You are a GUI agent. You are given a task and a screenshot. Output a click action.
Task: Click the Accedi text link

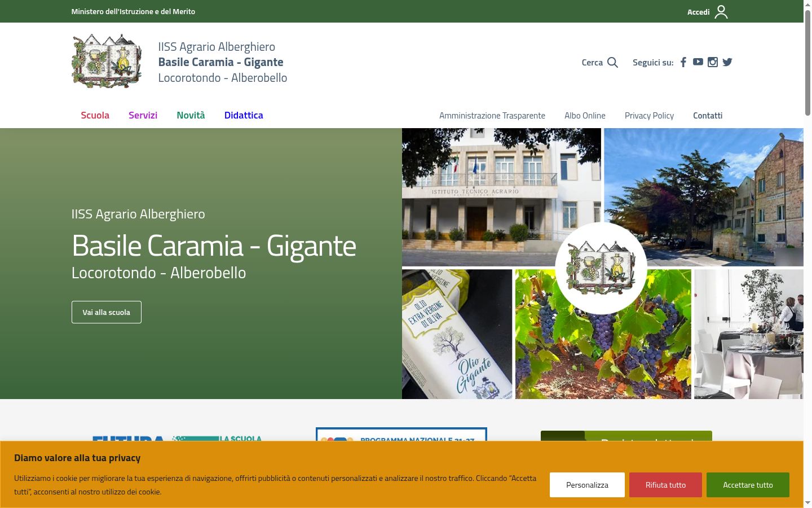pos(698,12)
